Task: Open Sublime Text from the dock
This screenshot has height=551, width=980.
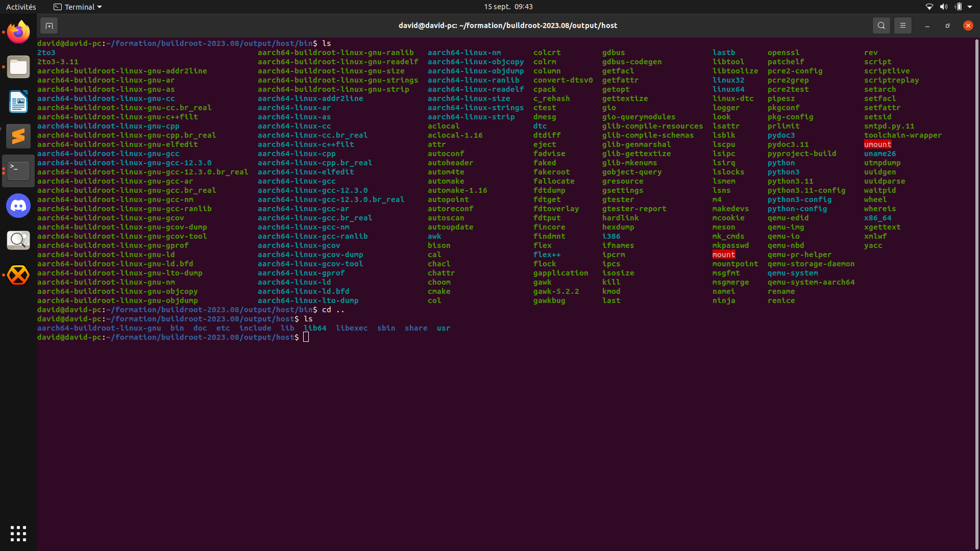Action: [18, 136]
